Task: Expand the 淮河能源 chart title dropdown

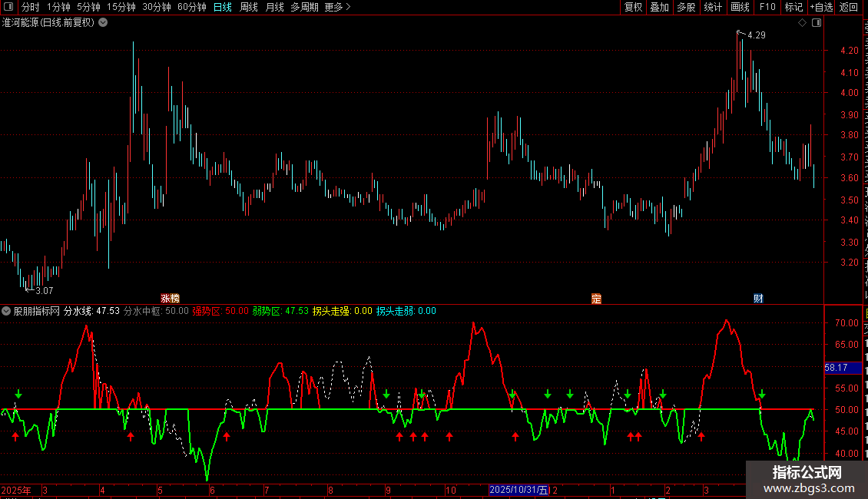Action: coord(103,23)
